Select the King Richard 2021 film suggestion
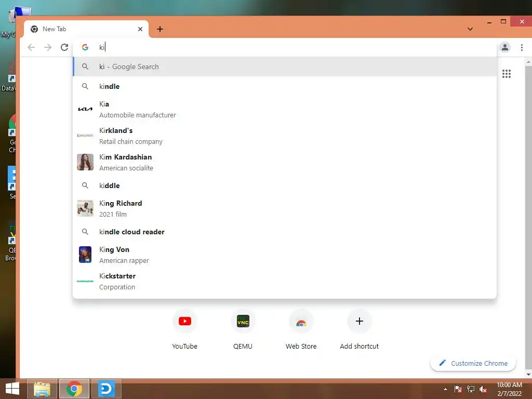This screenshot has width=532, height=399. [x=285, y=208]
